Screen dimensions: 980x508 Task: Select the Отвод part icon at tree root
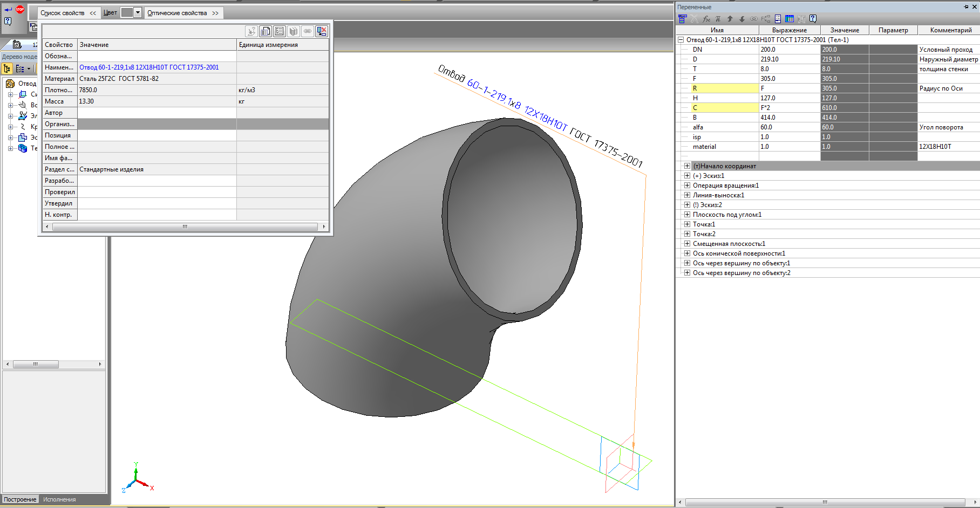(x=10, y=84)
